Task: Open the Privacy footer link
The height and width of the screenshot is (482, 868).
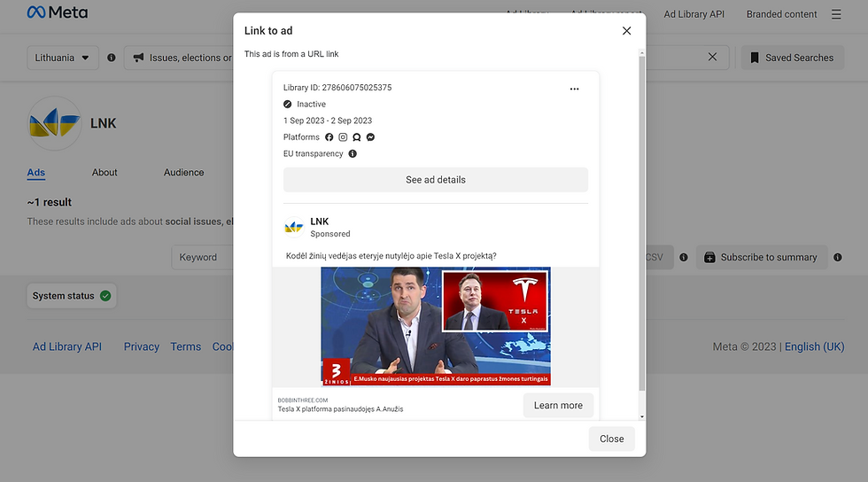Action: [x=141, y=346]
